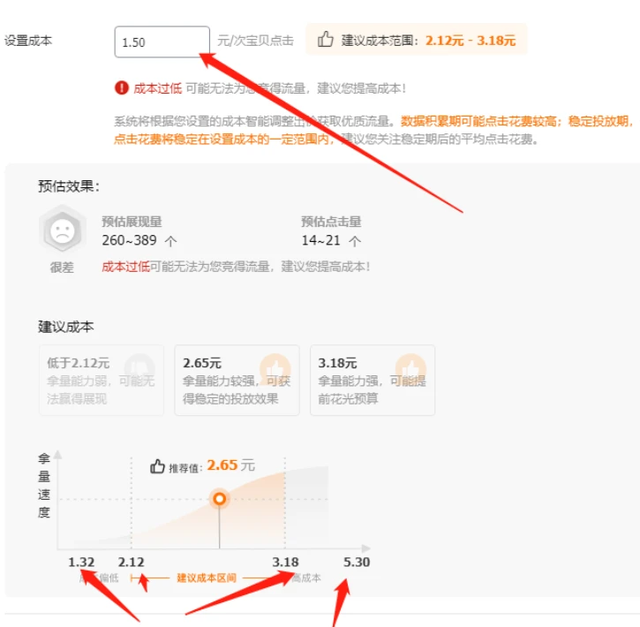Click the 设置成本 label
The image size is (640, 627).
click(x=28, y=41)
